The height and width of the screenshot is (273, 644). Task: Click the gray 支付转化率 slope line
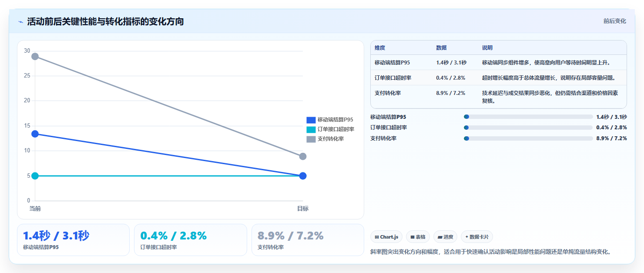tap(169, 107)
